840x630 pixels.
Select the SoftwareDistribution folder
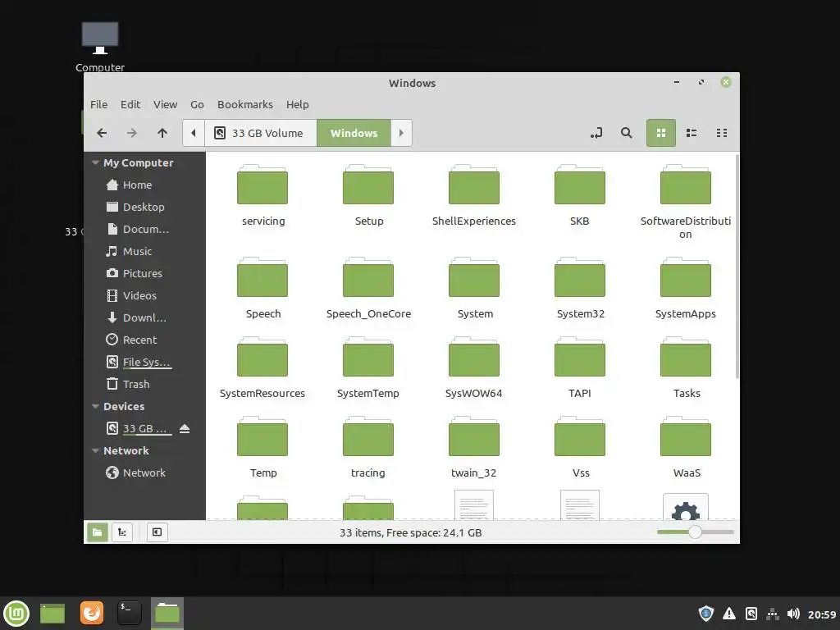click(686, 203)
